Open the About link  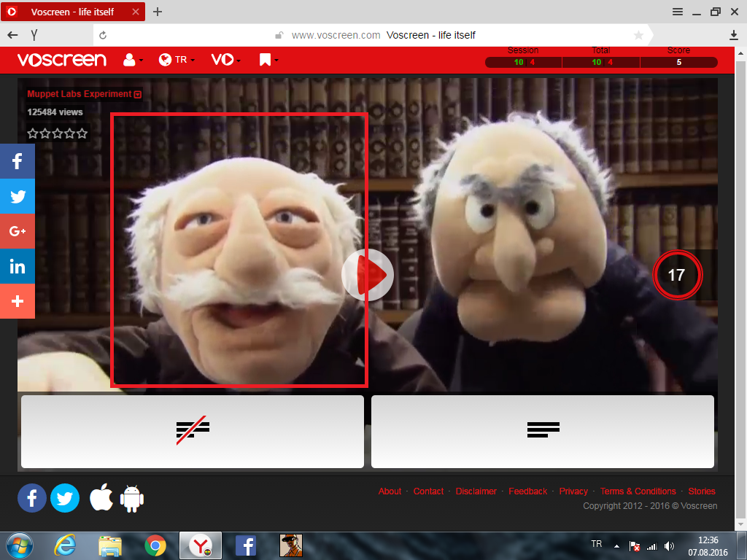pos(390,491)
